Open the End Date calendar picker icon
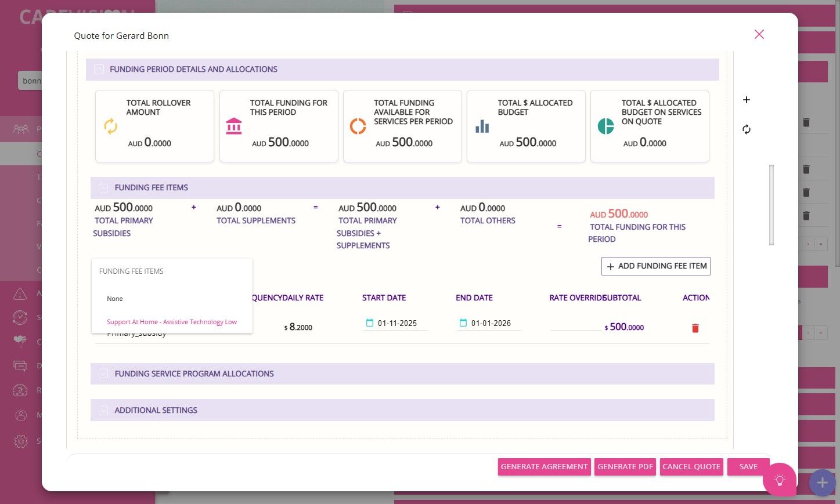The height and width of the screenshot is (504, 840). tap(463, 323)
